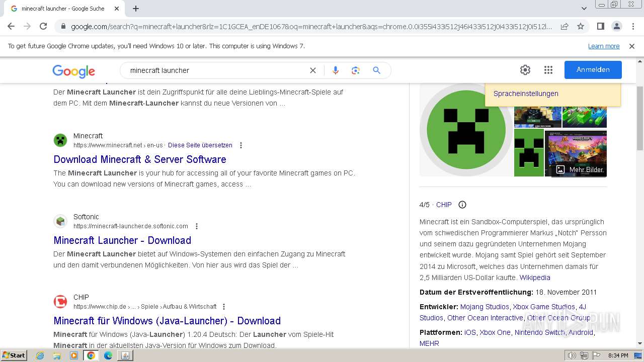
Task: Open Windows Explorer from the taskbar
Action: (x=57, y=355)
